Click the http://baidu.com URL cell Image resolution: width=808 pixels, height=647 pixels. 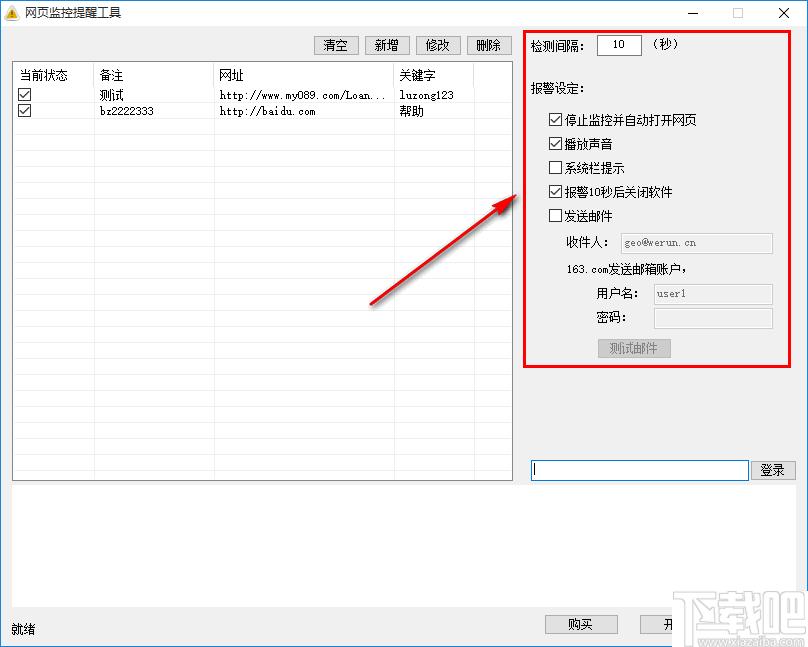[x=304, y=111]
